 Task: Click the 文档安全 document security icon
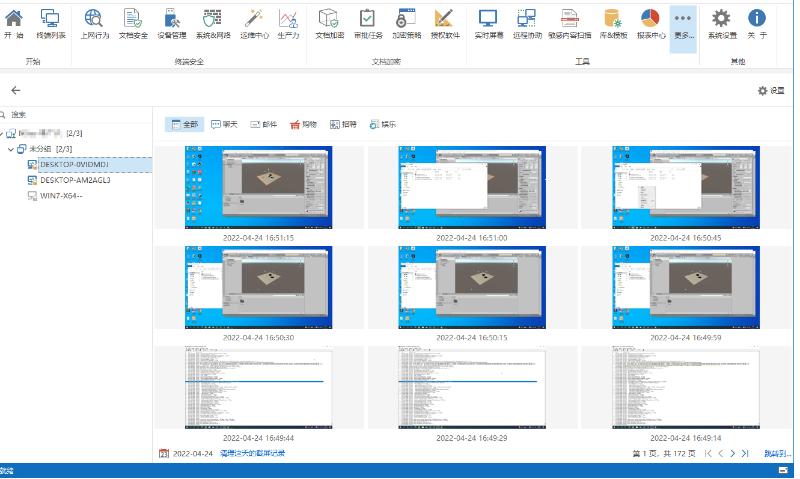click(133, 24)
